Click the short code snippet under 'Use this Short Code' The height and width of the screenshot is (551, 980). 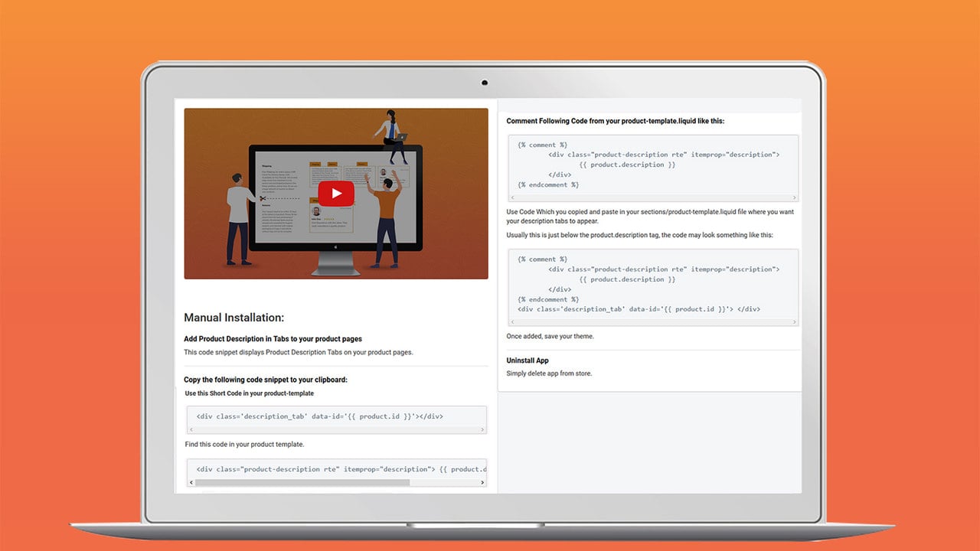point(319,416)
